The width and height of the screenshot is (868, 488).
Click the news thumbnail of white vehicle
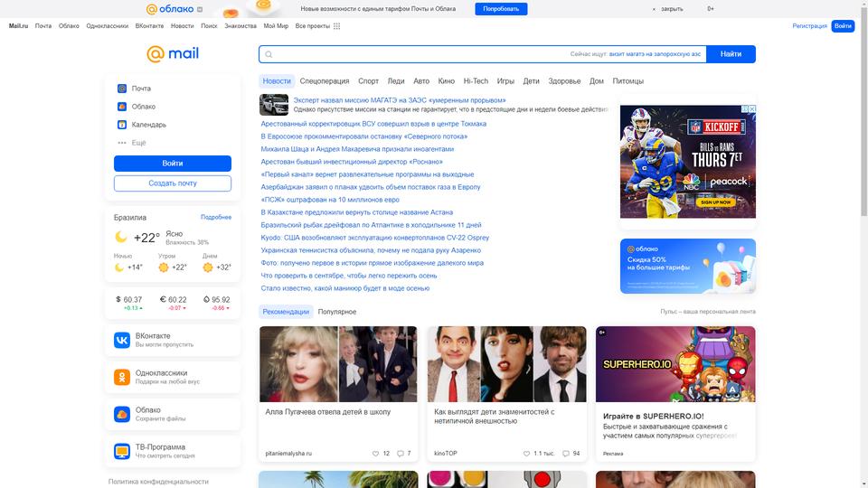pyautogui.click(x=274, y=105)
